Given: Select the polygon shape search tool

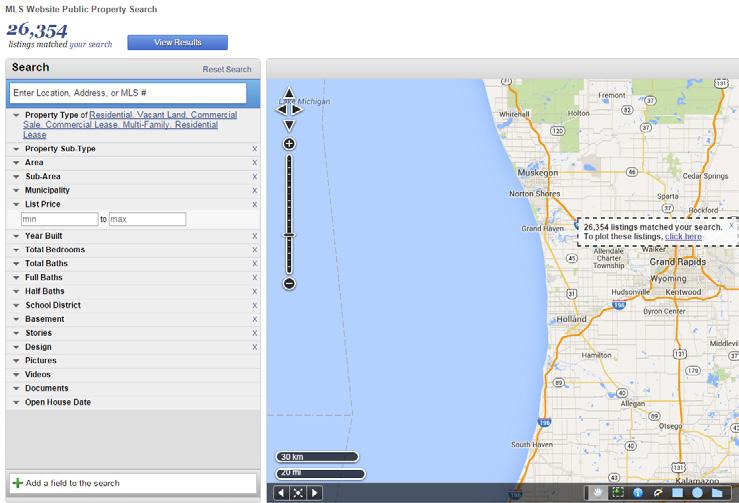Looking at the screenshot, I should pyautogui.click(x=717, y=493).
